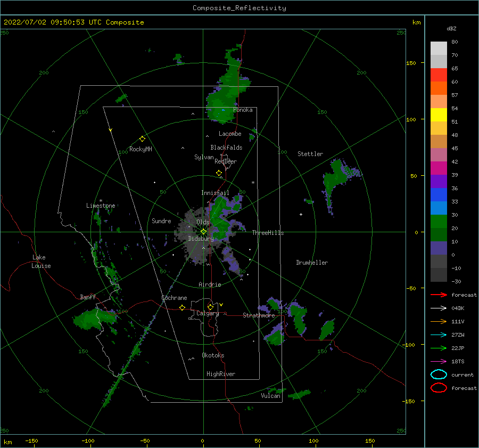Click the yellow diamond marker above Calgary
The height and width of the screenshot is (448, 479).
point(210,307)
